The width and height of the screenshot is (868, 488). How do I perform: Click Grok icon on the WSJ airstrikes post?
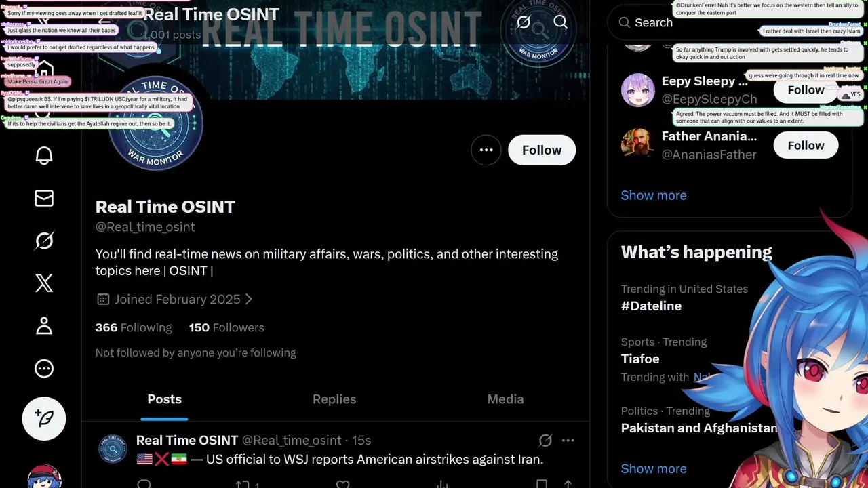[545, 441]
